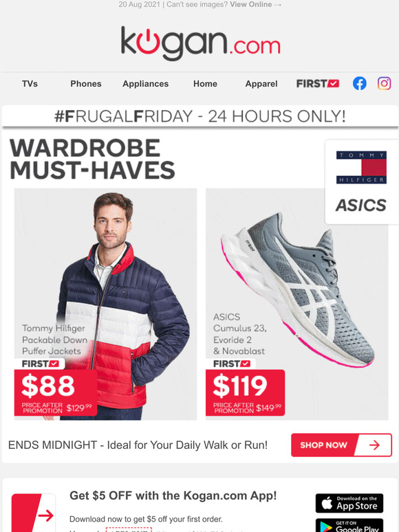Browse the Apparel category

coord(261,84)
